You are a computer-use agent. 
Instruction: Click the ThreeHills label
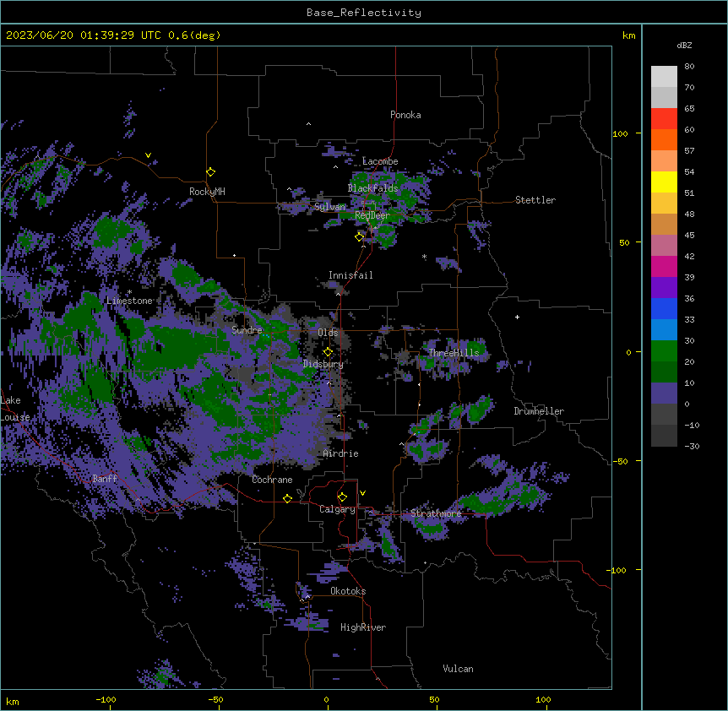coord(454,353)
